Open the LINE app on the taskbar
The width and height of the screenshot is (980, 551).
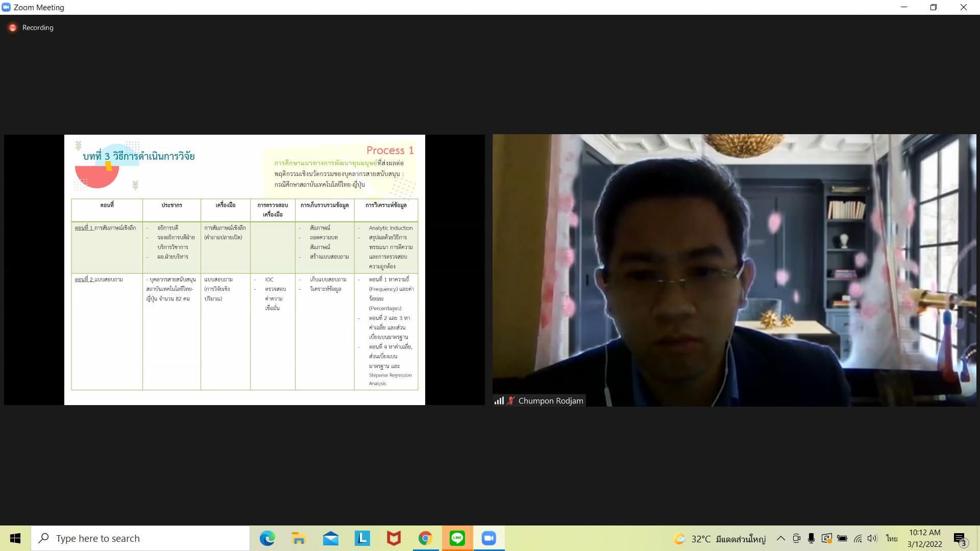pos(457,538)
